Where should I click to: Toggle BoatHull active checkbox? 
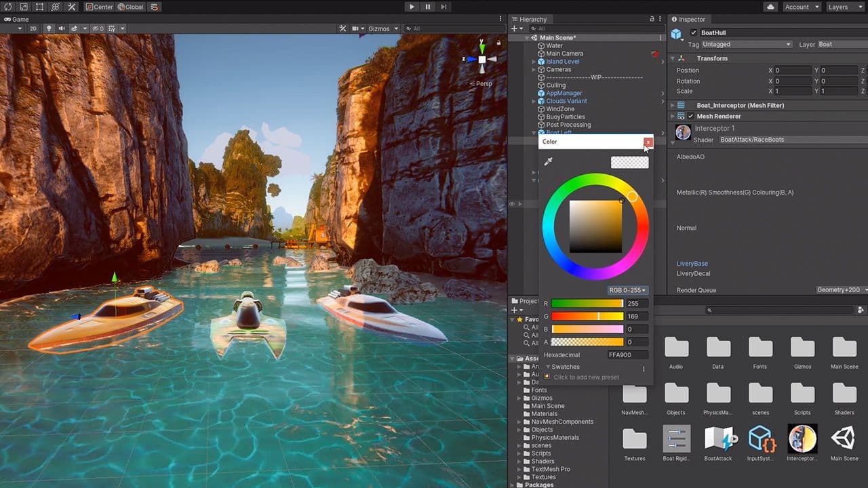pos(693,33)
